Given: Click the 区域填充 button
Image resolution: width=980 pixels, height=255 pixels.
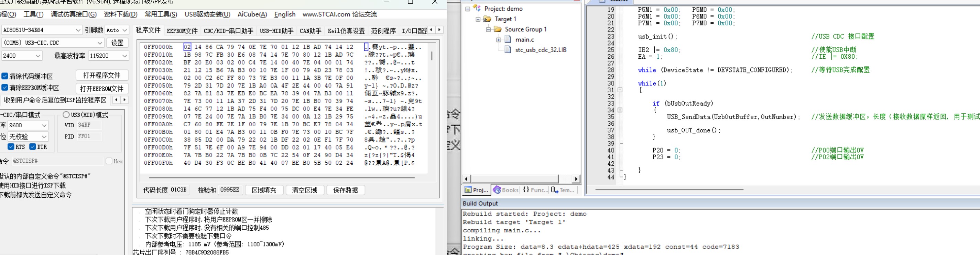Looking at the screenshot, I should point(264,190).
